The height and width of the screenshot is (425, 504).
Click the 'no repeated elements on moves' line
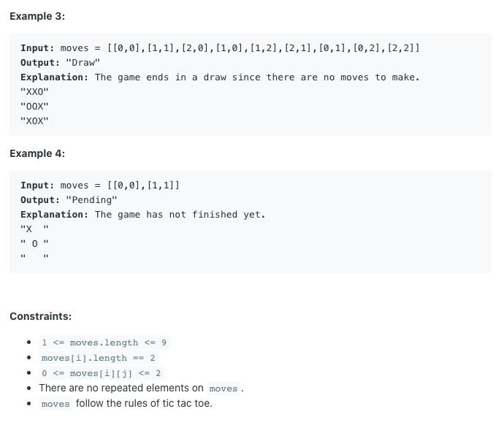pyautogui.click(x=141, y=388)
